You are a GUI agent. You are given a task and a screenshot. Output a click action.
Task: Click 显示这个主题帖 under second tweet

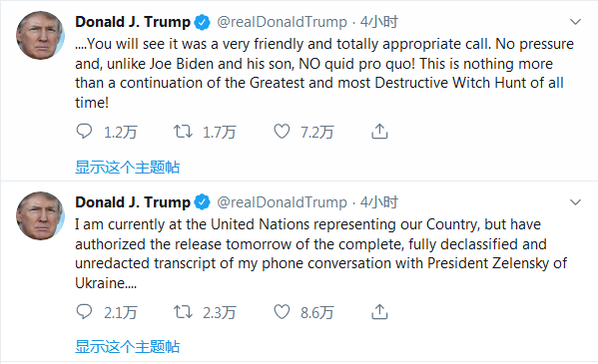click(128, 347)
